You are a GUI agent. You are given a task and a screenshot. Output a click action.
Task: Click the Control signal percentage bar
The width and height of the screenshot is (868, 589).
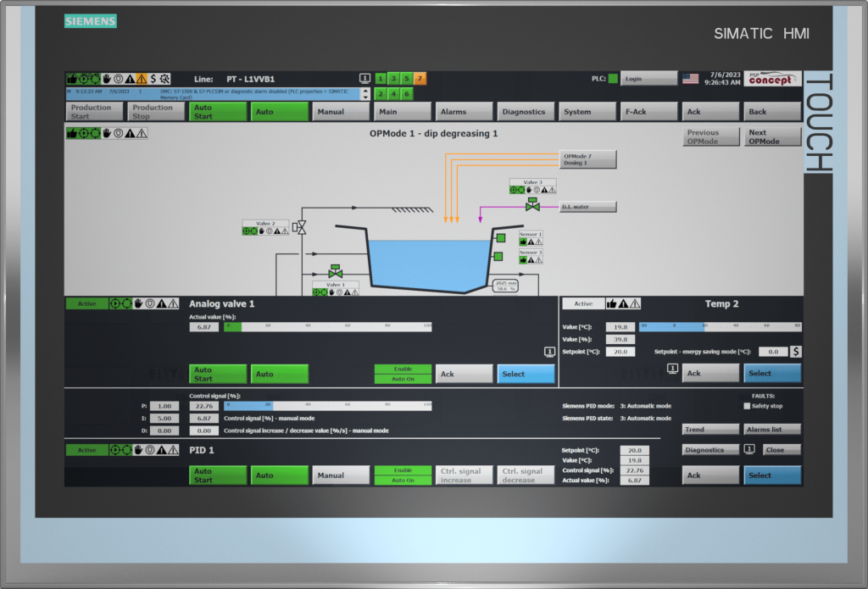[x=328, y=406]
